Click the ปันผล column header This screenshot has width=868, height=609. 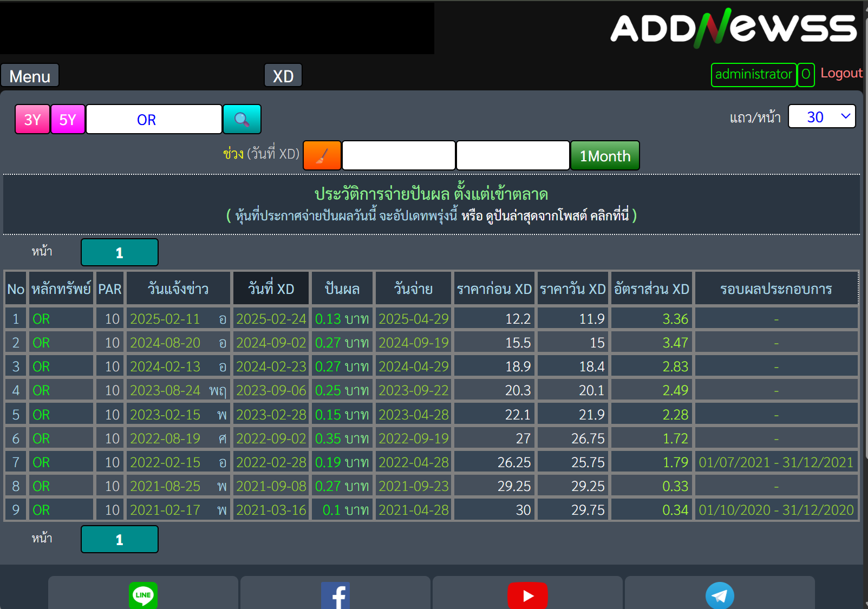342,289
